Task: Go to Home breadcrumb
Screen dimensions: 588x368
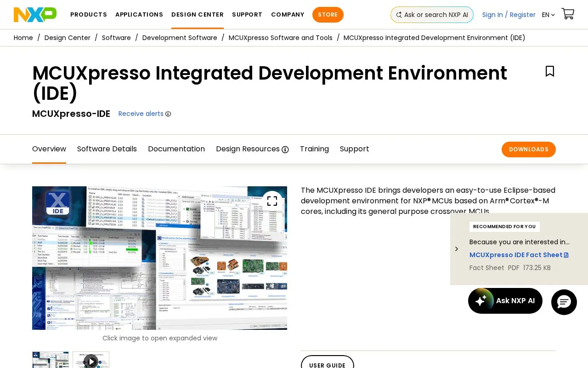Action: tap(23, 38)
